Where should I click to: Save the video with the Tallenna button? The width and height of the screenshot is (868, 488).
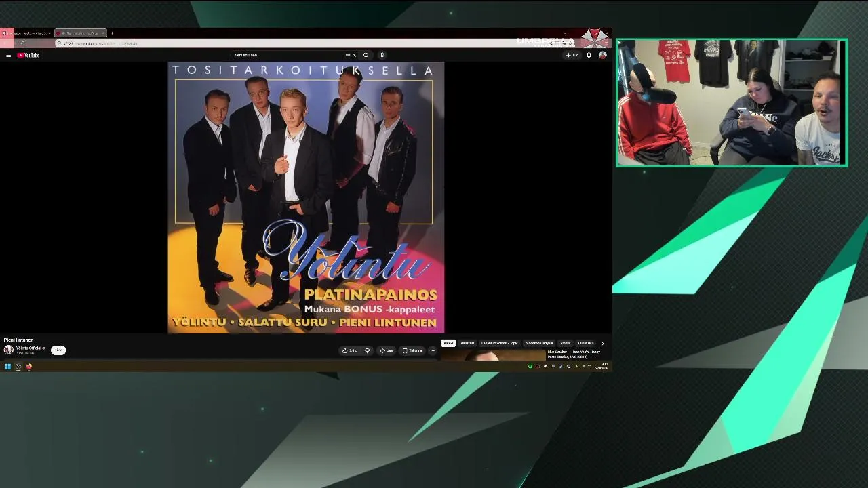[x=412, y=350]
